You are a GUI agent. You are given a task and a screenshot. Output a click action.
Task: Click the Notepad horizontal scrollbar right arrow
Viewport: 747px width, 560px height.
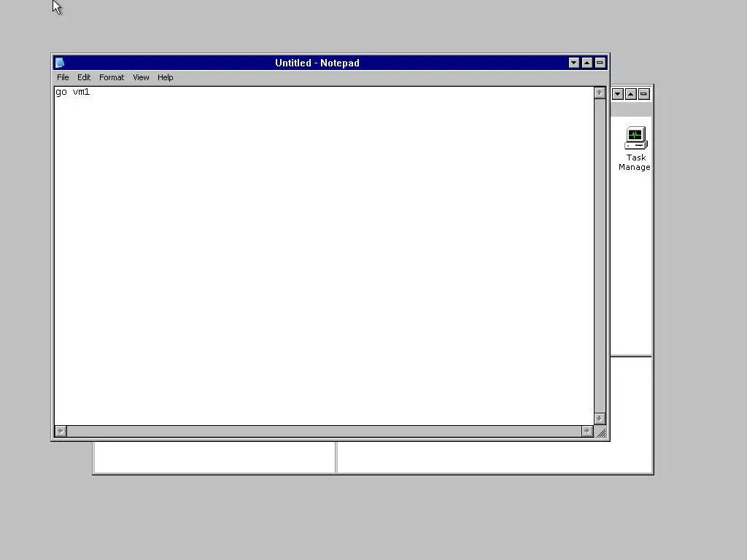[587, 431]
